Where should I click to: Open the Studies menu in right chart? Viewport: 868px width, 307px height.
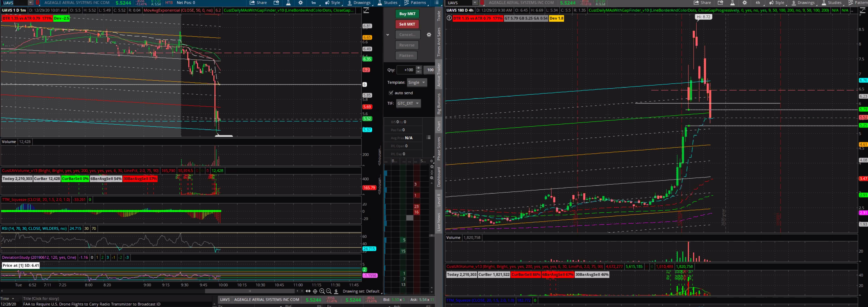pyautogui.click(x=832, y=3)
